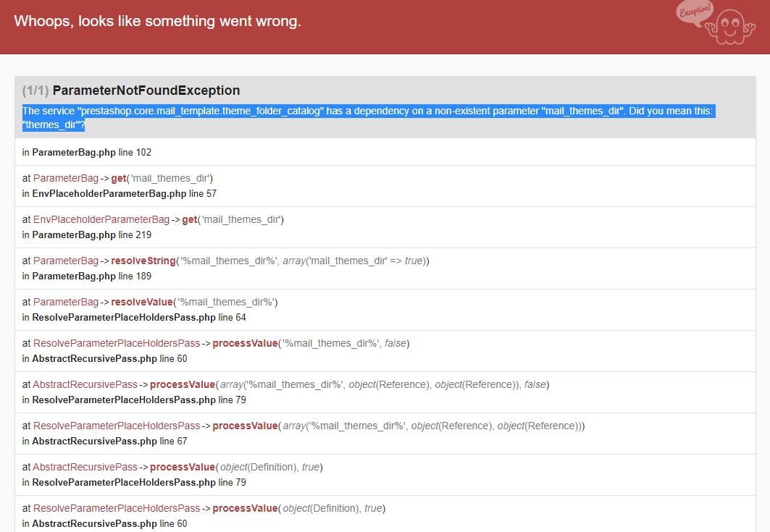
Task: Open AbstractRecursivePass.php line 67 file reference
Action: pyautogui.click(x=104, y=441)
